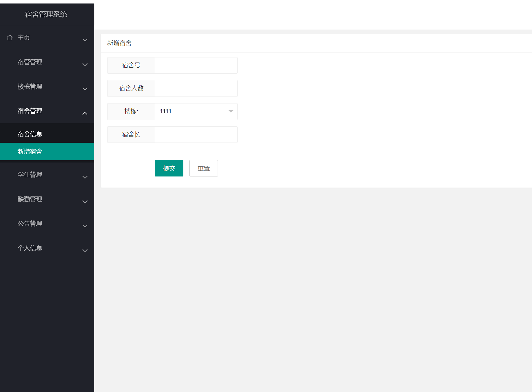This screenshot has width=532, height=392.
Task: Click the 楼栋: field label
Action: [x=131, y=111]
